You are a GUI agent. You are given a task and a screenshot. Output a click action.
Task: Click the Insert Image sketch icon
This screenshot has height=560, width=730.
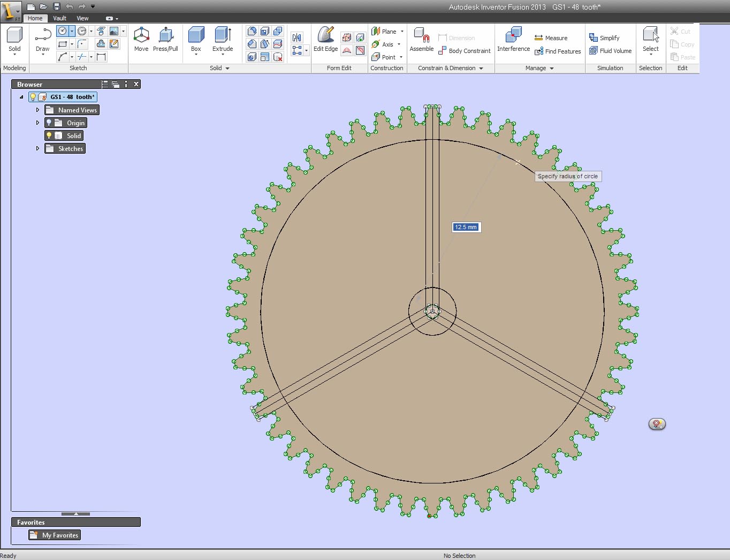pyautogui.click(x=114, y=31)
